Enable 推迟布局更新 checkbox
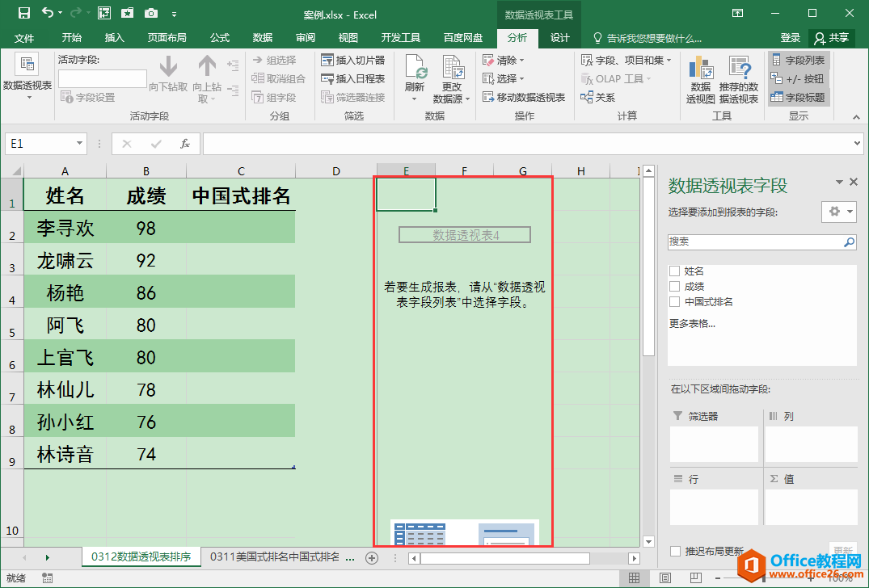This screenshot has height=588, width=869. pyautogui.click(x=675, y=552)
